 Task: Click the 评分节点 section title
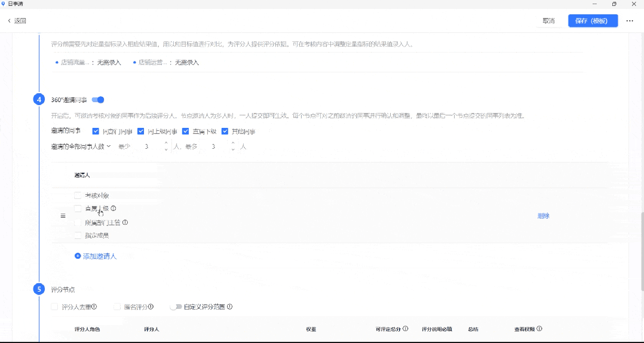tap(63, 290)
